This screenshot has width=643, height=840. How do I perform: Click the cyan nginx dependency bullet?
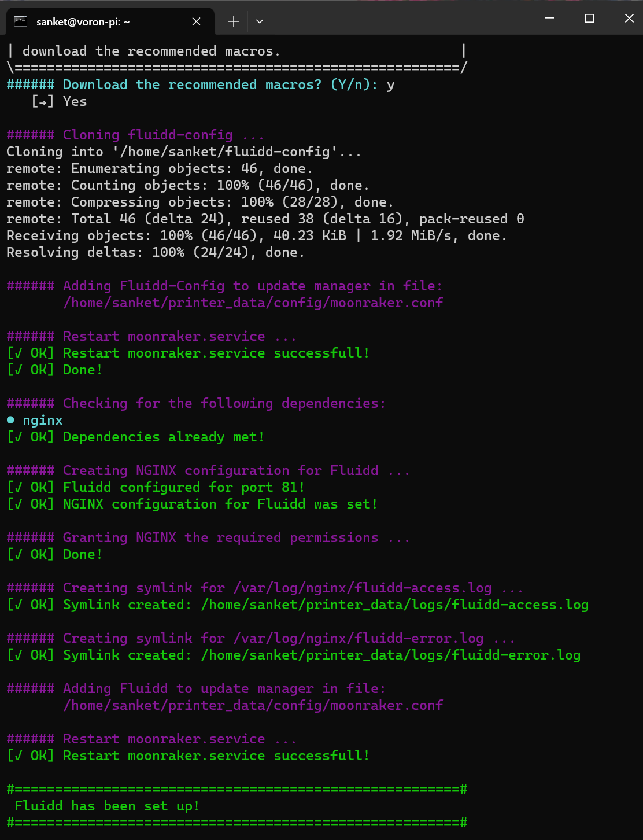pyautogui.click(x=10, y=420)
